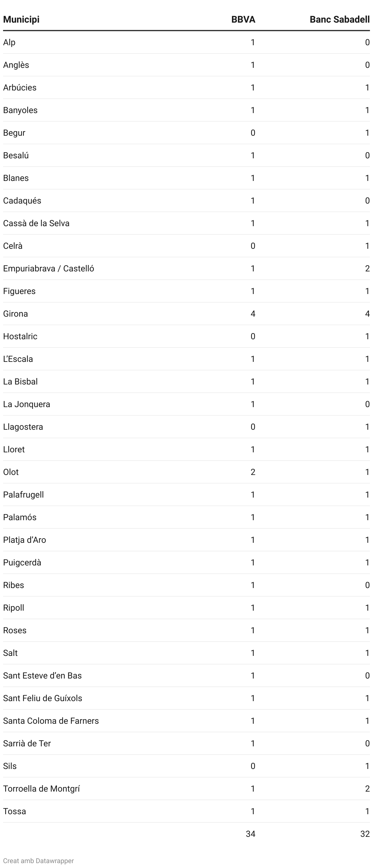The image size is (373, 868).
Task: Click the Olot BBVA value 2
Action: click(253, 472)
